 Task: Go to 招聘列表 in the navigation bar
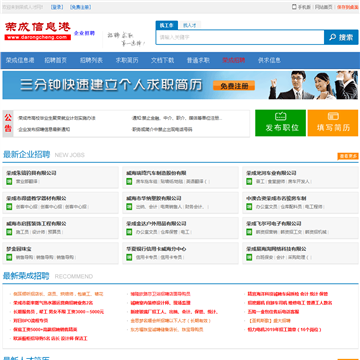click(91, 60)
